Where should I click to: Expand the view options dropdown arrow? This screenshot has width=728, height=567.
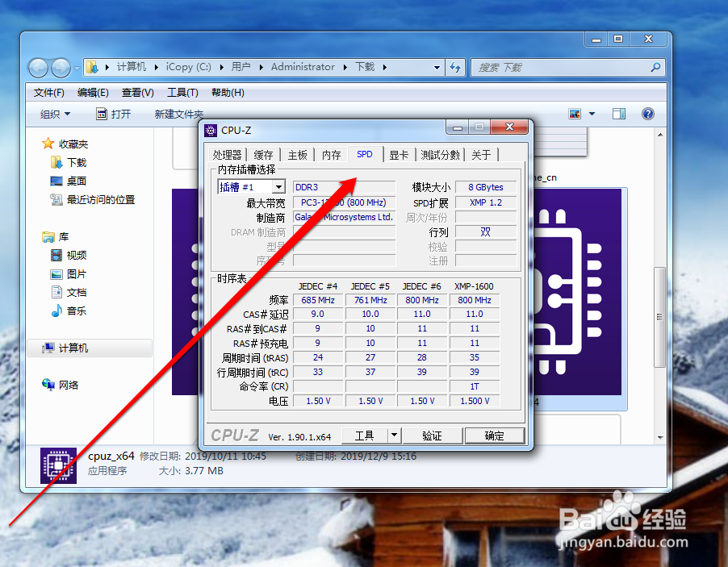[x=592, y=114]
